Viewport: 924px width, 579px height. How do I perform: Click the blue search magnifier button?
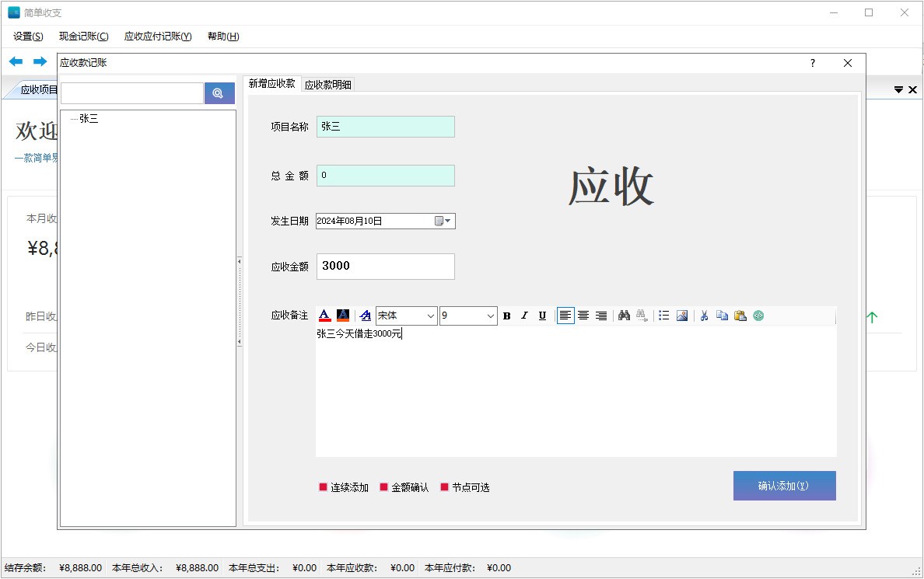(219, 92)
